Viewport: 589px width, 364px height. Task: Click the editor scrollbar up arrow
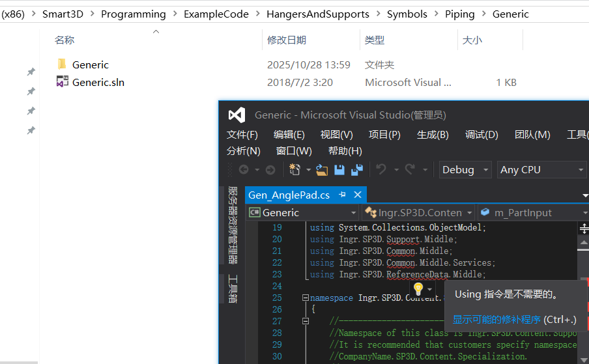(584, 243)
